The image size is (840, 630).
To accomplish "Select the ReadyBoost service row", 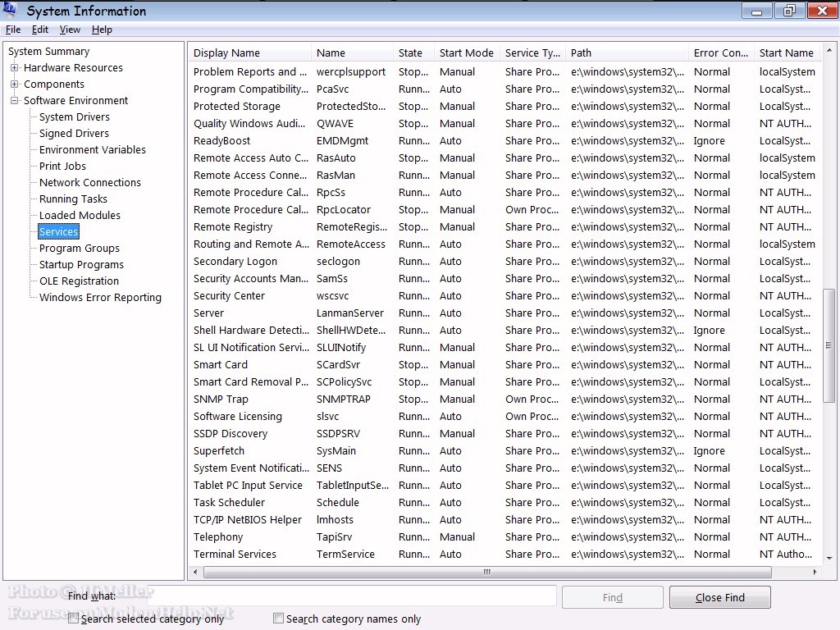I will coord(504,141).
